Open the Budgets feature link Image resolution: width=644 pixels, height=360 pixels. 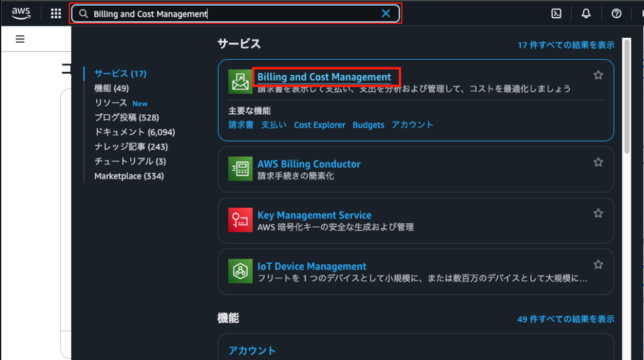tap(369, 125)
